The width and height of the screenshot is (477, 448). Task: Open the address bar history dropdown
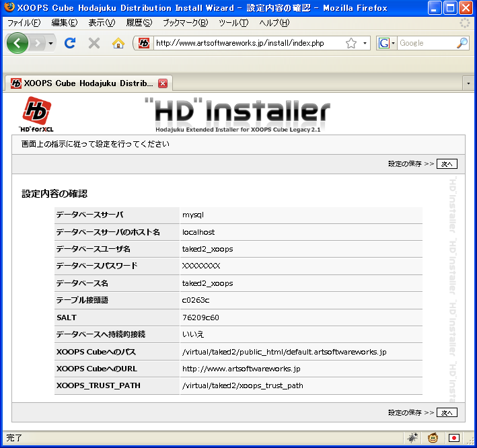[x=365, y=43]
